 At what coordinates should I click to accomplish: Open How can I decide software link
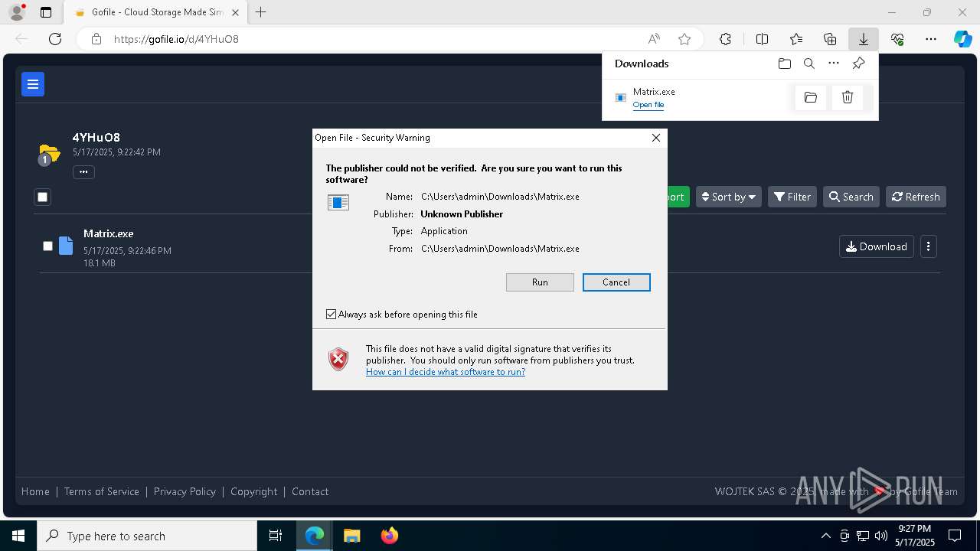446,372
